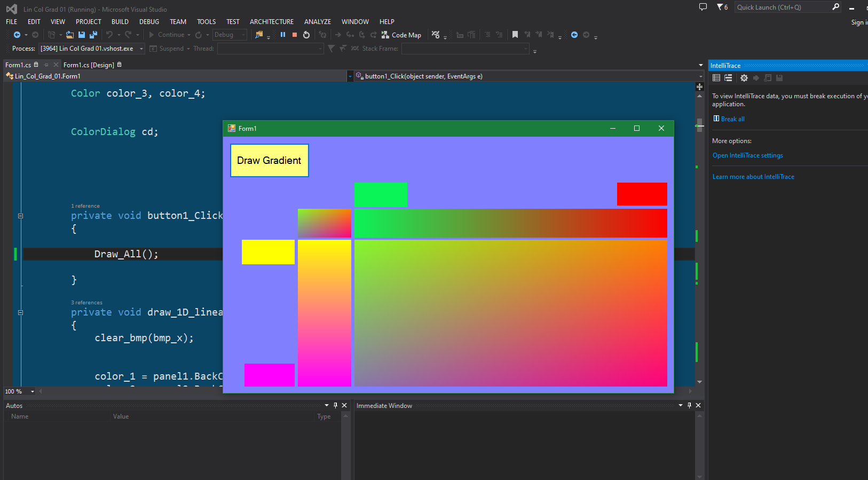Open the Process dropdown listing vshost.exe
The image size is (868, 480).
click(x=92, y=49)
